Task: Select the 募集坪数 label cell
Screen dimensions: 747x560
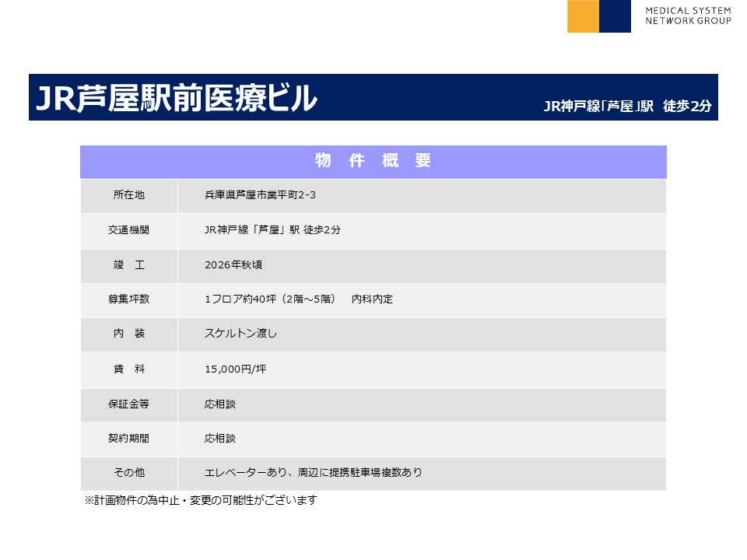Action: (128, 299)
